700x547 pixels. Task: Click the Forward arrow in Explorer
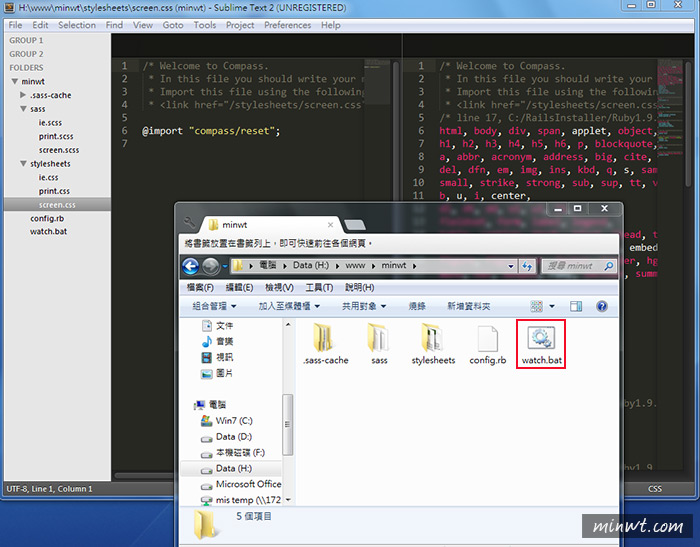[211, 267]
